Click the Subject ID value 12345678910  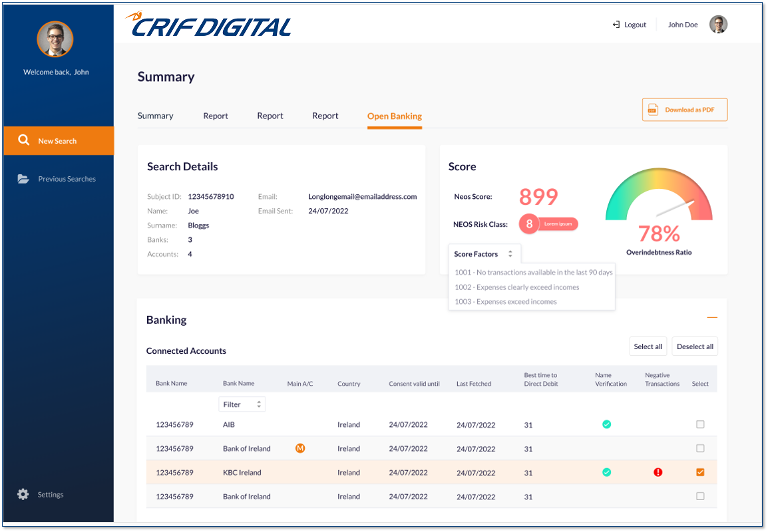click(x=210, y=197)
